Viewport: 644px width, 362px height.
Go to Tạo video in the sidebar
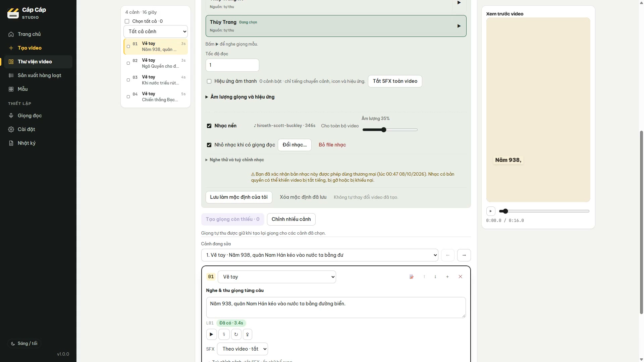click(38, 48)
